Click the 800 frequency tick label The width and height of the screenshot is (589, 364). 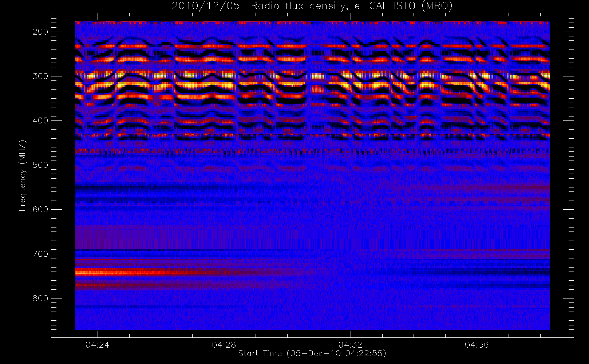point(40,298)
